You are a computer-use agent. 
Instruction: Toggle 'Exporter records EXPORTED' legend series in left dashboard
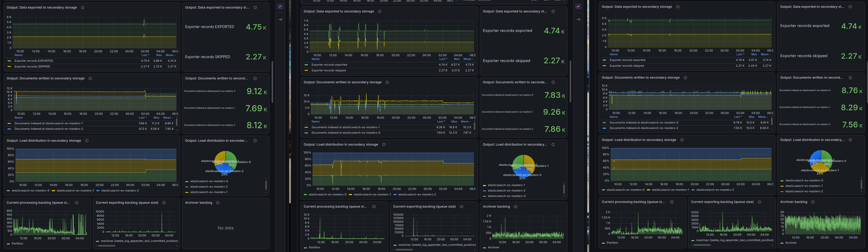pyautogui.click(x=34, y=61)
